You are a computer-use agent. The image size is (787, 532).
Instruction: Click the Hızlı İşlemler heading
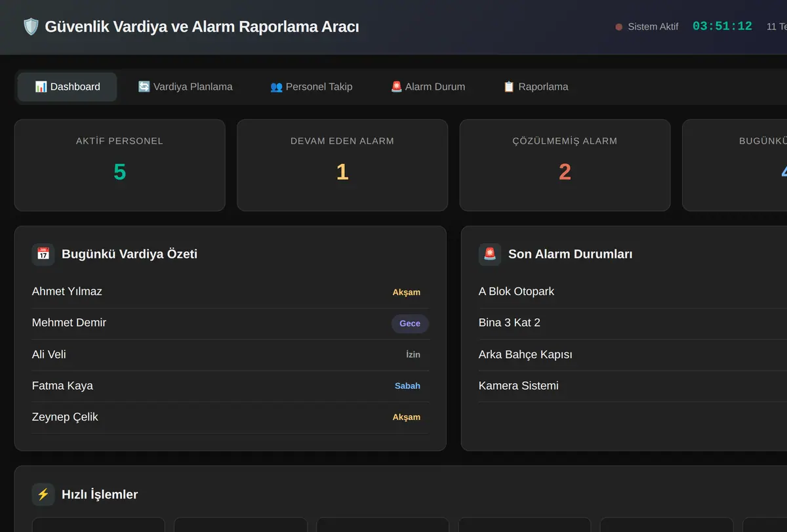coord(100,495)
